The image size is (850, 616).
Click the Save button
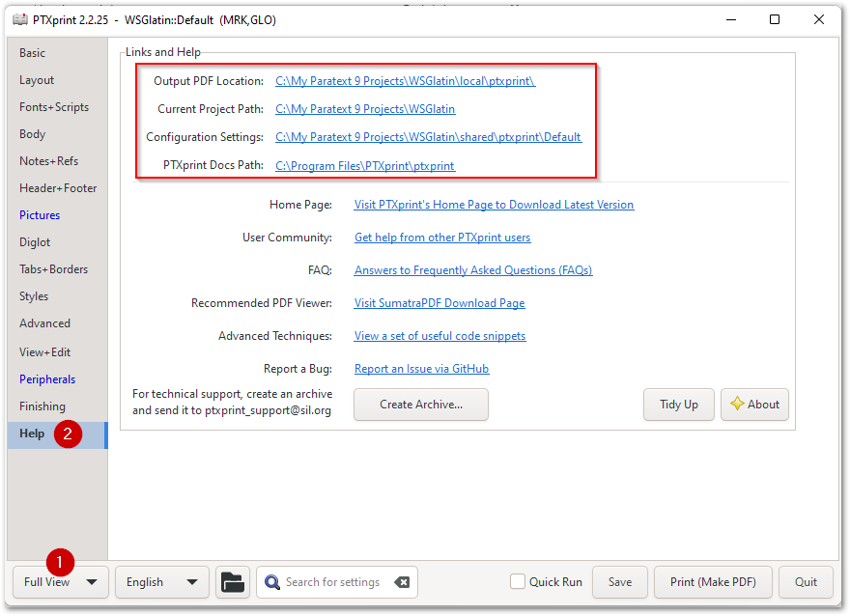(x=619, y=581)
